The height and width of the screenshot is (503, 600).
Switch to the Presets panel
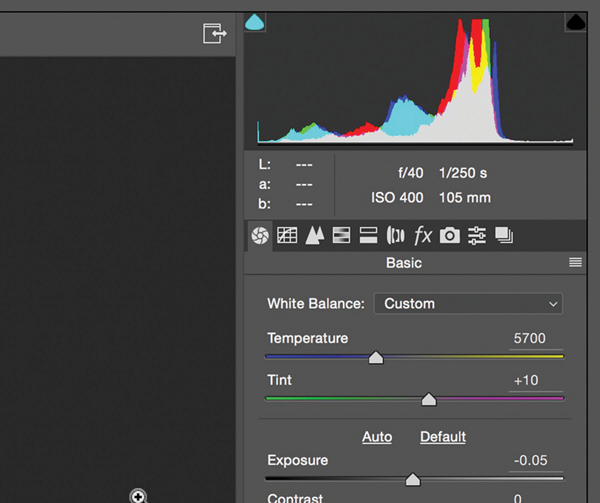click(477, 236)
